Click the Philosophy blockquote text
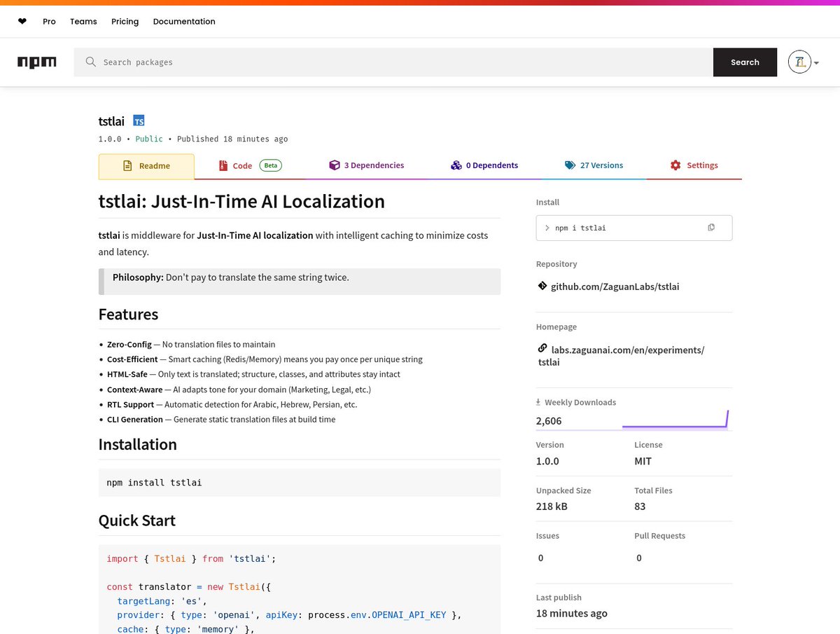Screen dimensions: 840x634 (x=231, y=277)
